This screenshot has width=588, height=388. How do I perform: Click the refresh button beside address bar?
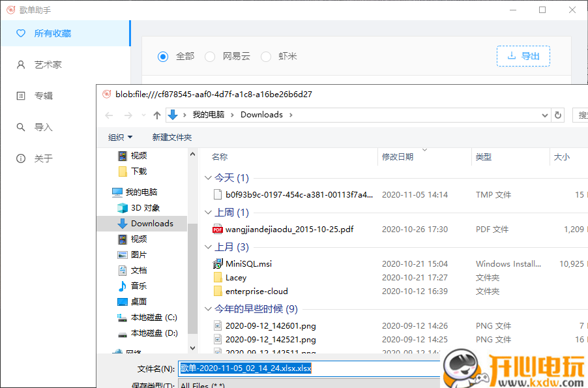pos(558,115)
